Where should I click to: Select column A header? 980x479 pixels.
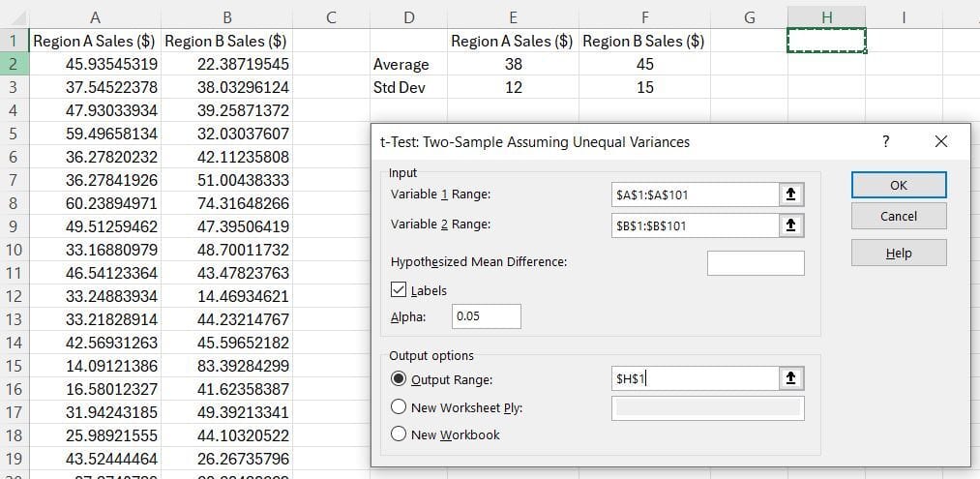click(94, 16)
